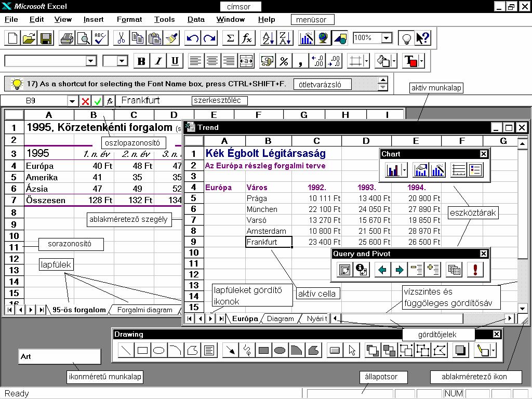Viewport: 532px width, 399px height.
Task: Open the Name Box dropdown beside B9
Action: pyautogui.click(x=72, y=101)
